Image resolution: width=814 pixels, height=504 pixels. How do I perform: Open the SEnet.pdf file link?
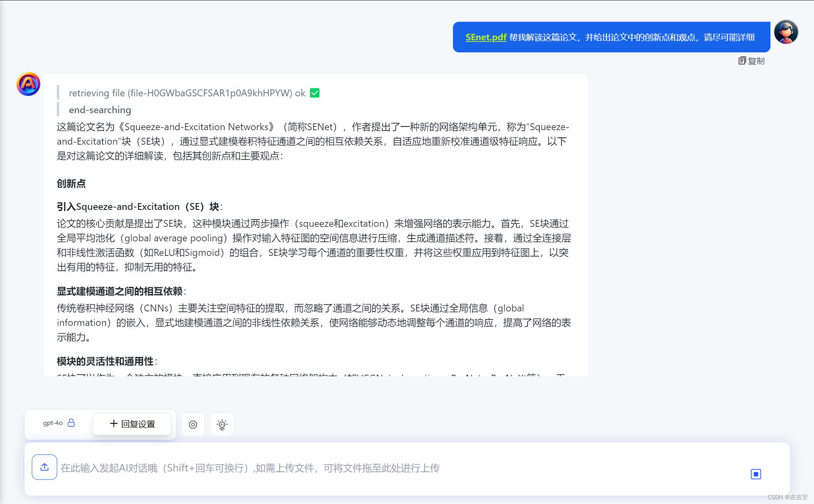486,37
